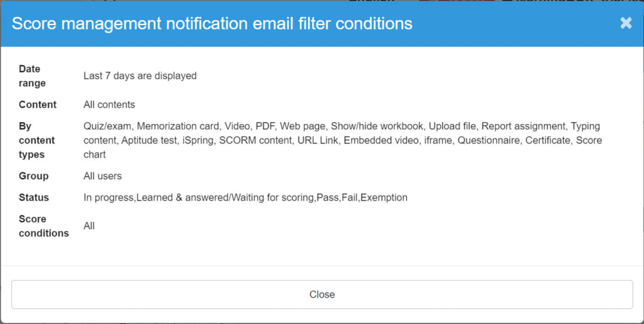Click the dialog title about email filter conditions

[x=212, y=24]
